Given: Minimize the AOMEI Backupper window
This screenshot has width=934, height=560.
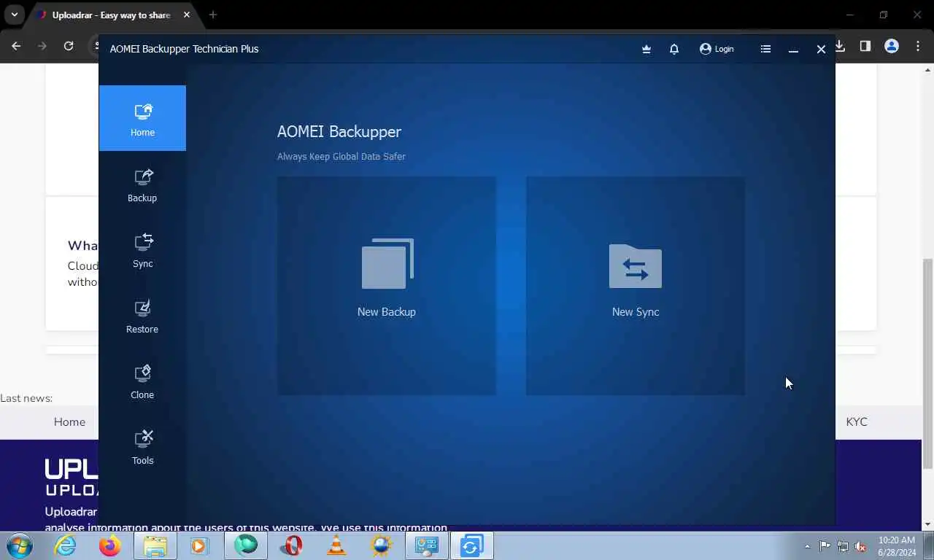Looking at the screenshot, I should [x=793, y=49].
